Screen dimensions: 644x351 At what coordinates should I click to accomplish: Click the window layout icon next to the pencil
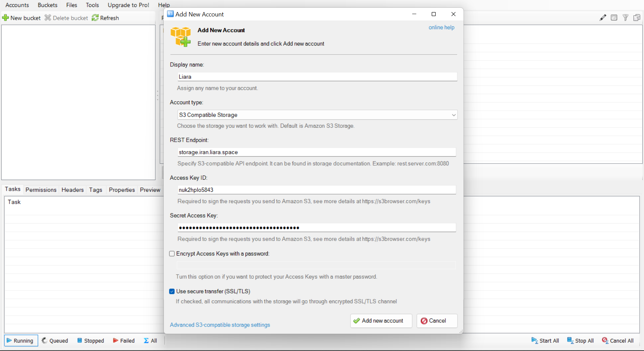click(x=614, y=18)
